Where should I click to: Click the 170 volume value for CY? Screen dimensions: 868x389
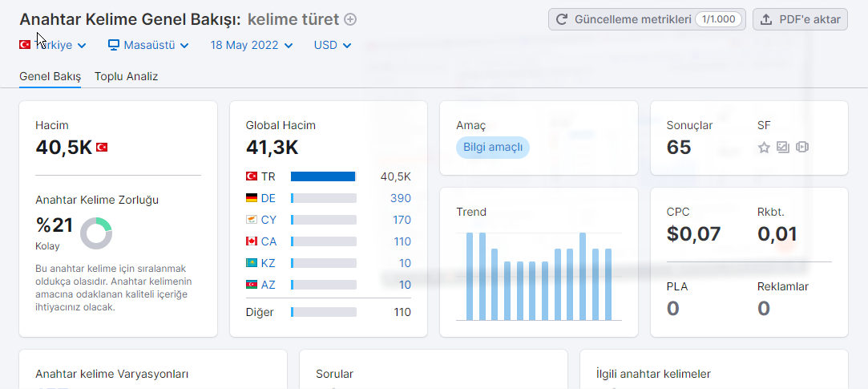[402, 220]
